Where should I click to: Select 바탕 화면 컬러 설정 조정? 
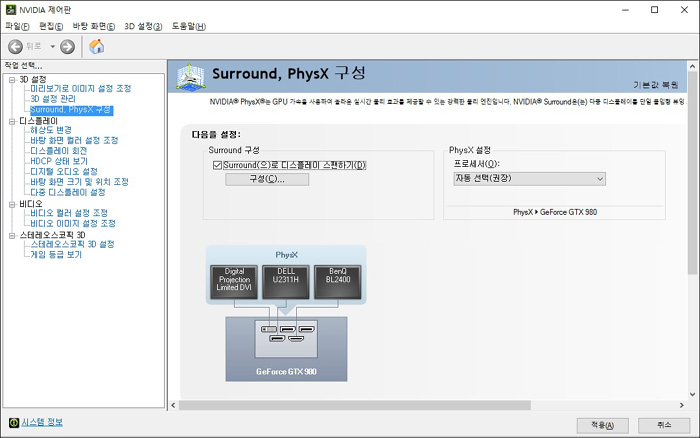coord(74,140)
